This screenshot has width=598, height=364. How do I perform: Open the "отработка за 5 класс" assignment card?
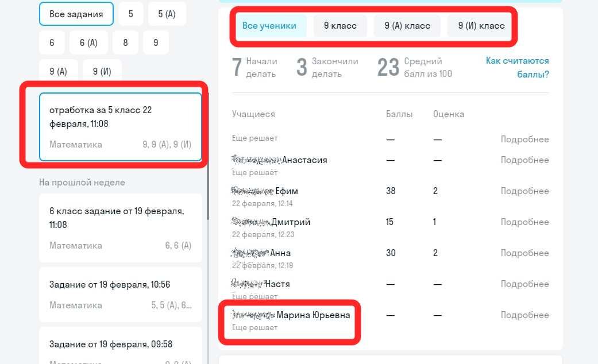click(x=119, y=127)
